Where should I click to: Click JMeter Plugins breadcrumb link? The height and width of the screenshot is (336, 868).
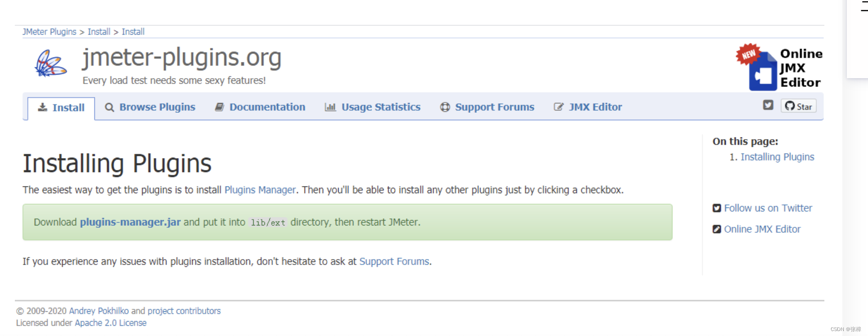(49, 32)
